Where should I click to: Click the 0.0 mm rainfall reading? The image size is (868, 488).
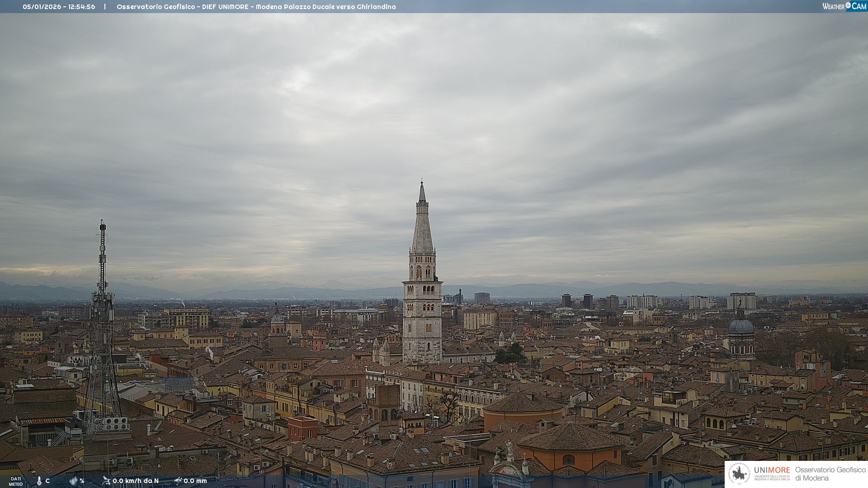(195, 481)
